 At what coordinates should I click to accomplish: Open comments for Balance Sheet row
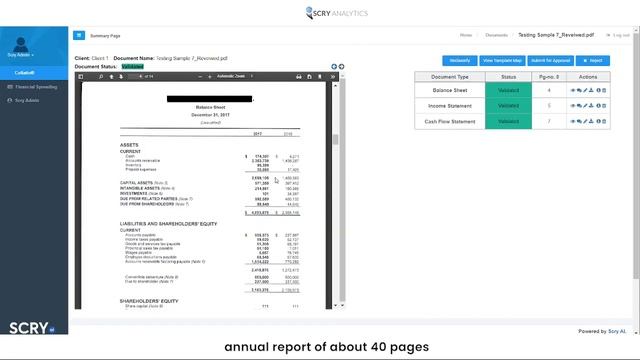579,90
